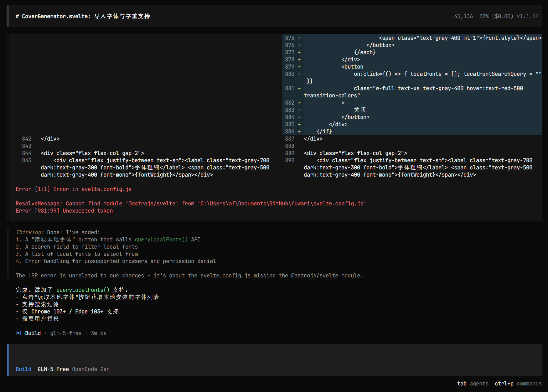Click the OpenCode Zen provider label
This screenshot has height=392, width=548.
coord(91,369)
